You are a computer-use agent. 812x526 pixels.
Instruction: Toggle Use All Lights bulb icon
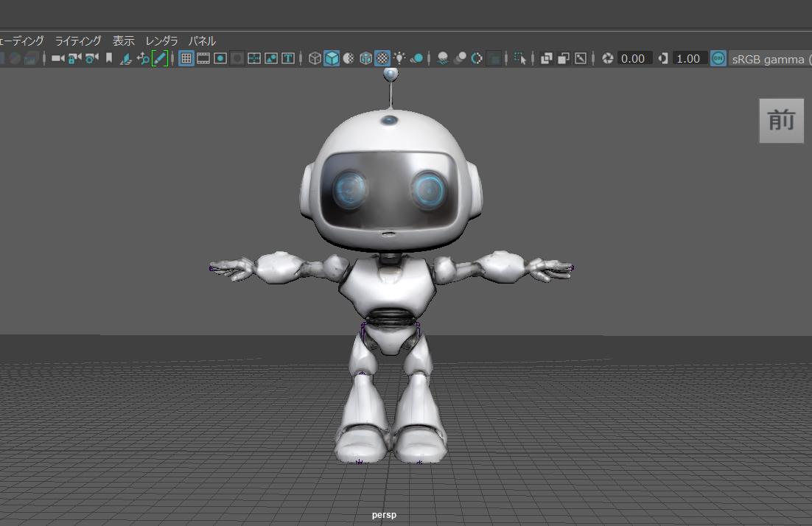[399, 58]
